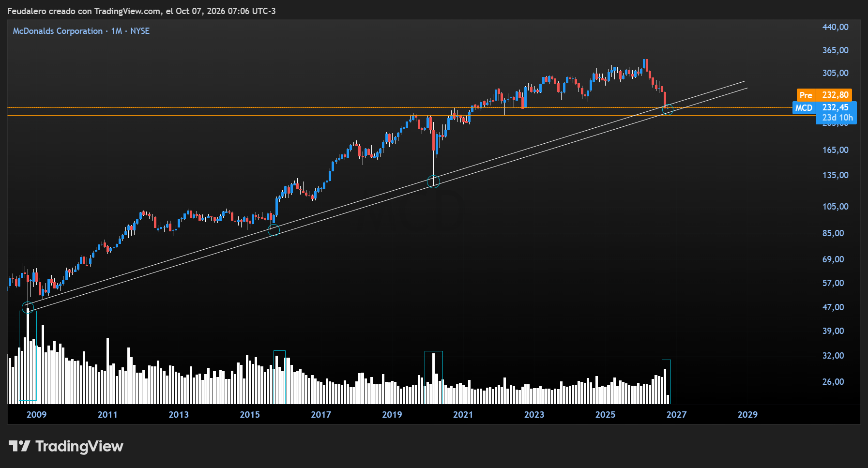Click the 32,00 price axis value
Screen dimensions: 868x468
(x=833, y=356)
